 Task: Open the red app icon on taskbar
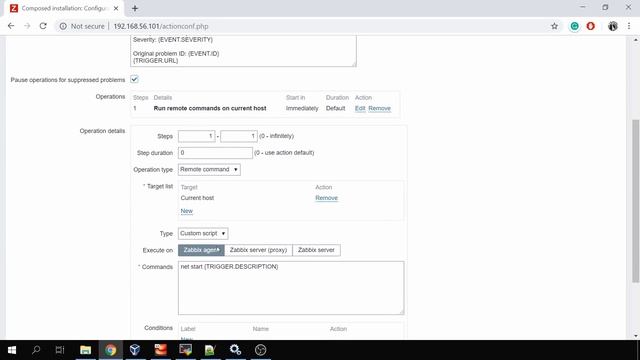point(160,350)
